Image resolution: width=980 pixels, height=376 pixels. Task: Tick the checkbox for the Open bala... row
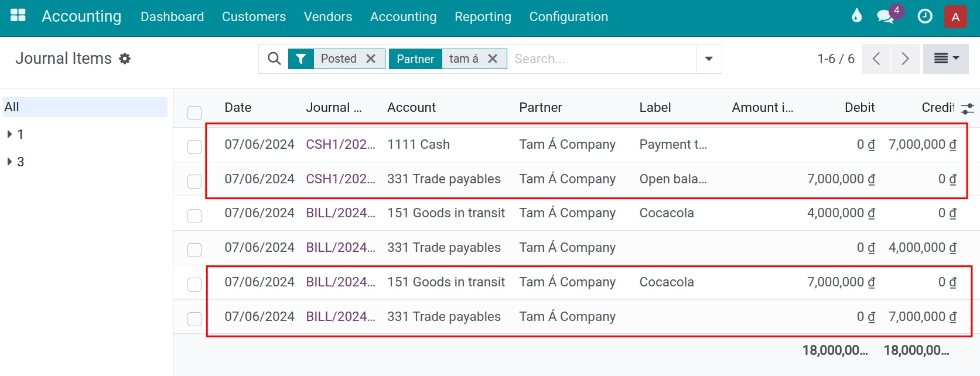[x=194, y=181]
